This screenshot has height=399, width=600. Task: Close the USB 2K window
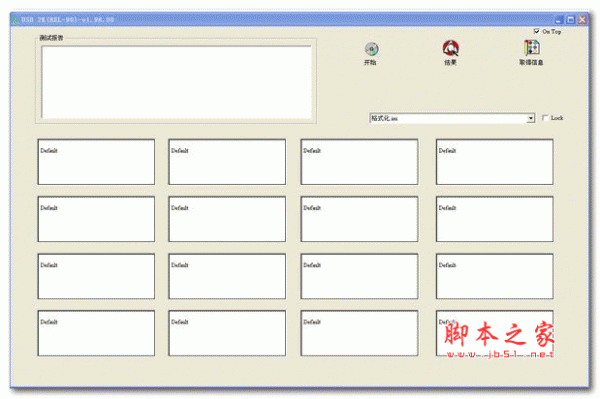pos(582,20)
